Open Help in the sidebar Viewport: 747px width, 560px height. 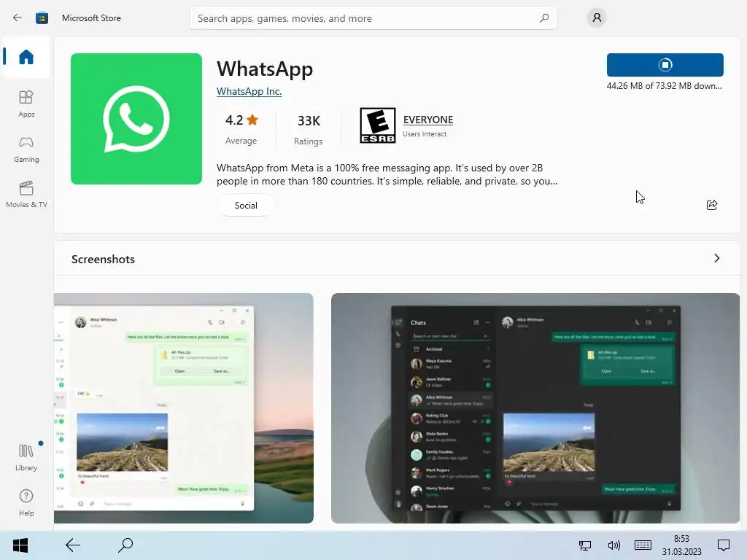click(26, 503)
